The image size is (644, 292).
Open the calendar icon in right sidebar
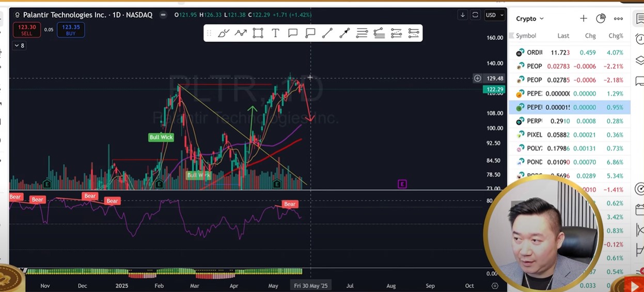pyautogui.click(x=640, y=209)
